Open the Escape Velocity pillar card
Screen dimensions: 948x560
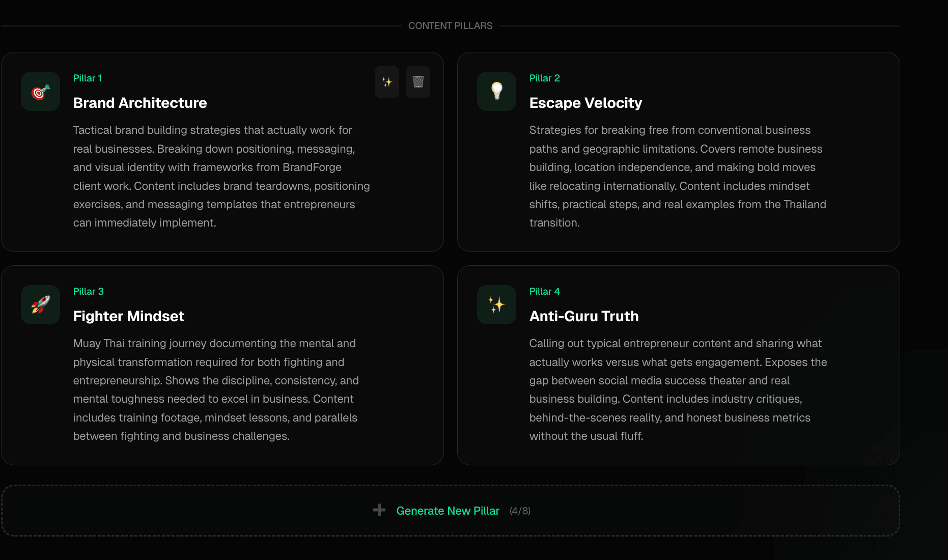[678, 151]
